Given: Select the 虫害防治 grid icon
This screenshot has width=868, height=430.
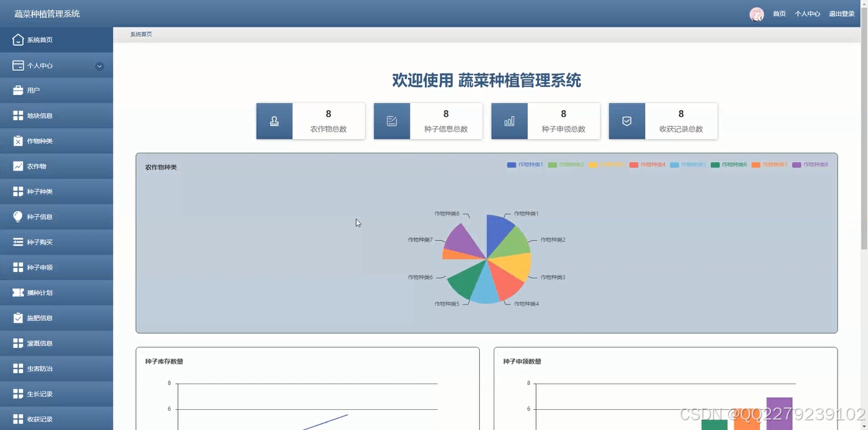Looking at the screenshot, I should click(18, 368).
